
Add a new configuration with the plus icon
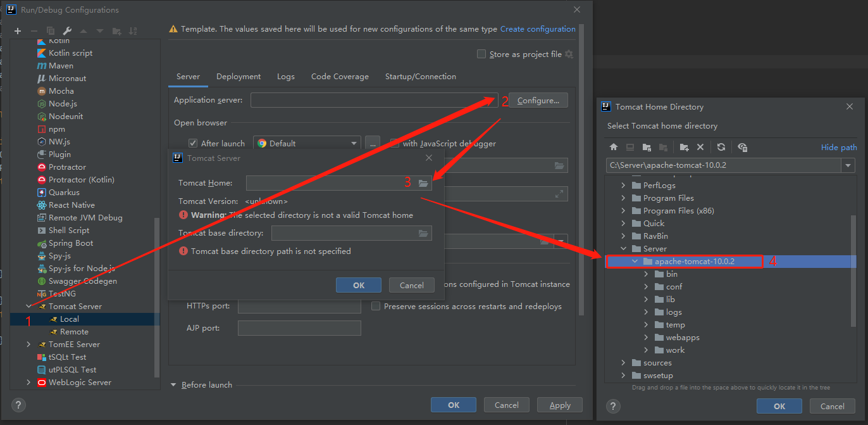tap(18, 31)
